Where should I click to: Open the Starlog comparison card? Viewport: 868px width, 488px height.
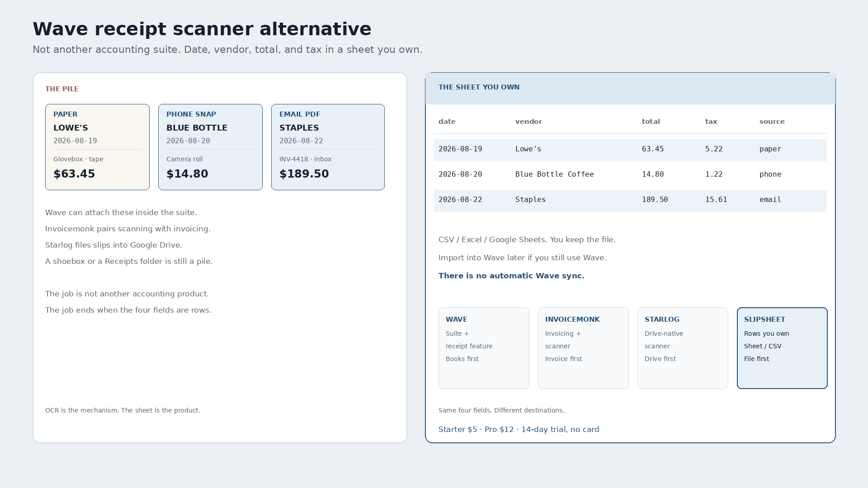click(x=683, y=348)
